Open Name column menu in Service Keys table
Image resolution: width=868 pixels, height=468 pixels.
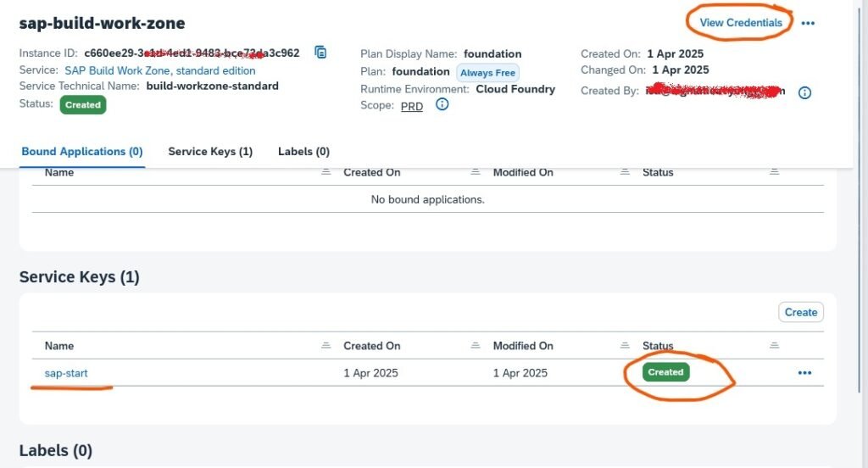pyautogui.click(x=326, y=346)
